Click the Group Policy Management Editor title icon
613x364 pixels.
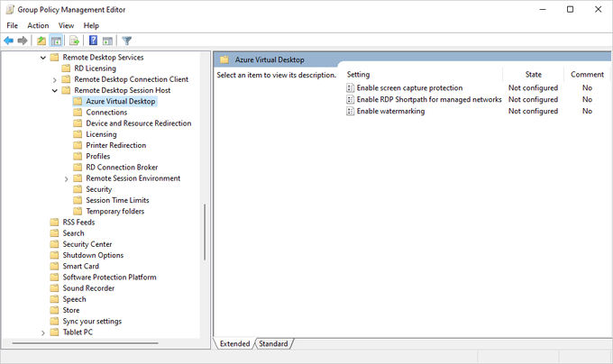[10, 9]
